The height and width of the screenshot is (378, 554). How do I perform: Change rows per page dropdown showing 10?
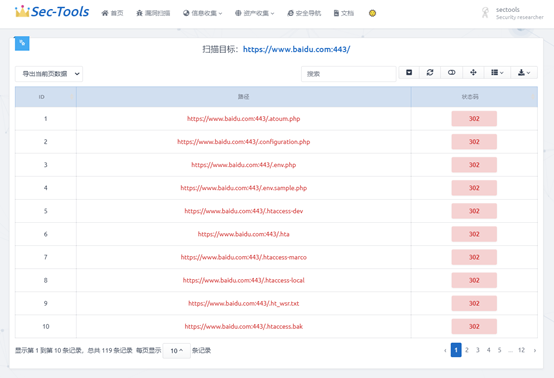tap(177, 350)
